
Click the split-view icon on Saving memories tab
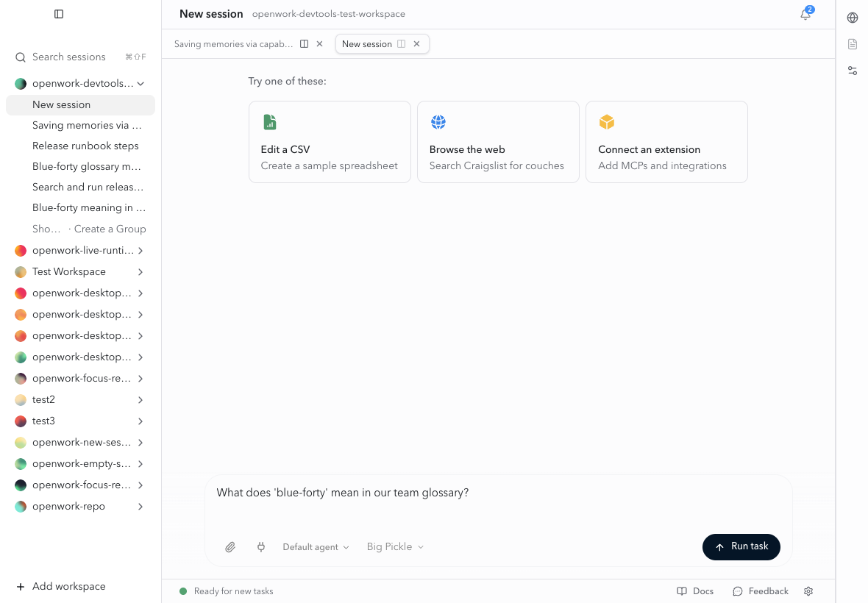(x=304, y=43)
